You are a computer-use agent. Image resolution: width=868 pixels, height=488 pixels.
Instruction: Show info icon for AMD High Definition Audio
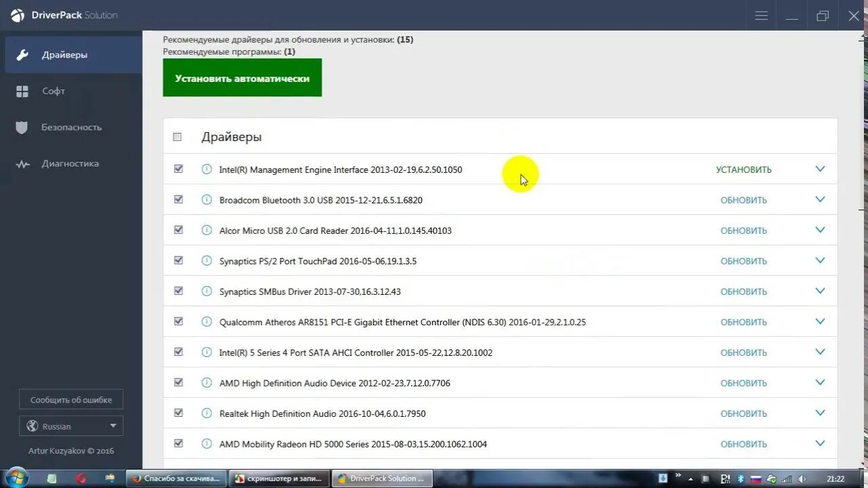[x=207, y=383]
